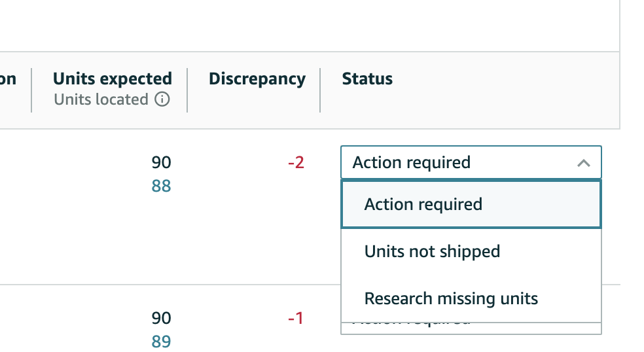Choose Units not shipped option
644x352 pixels.
pyautogui.click(x=471, y=251)
